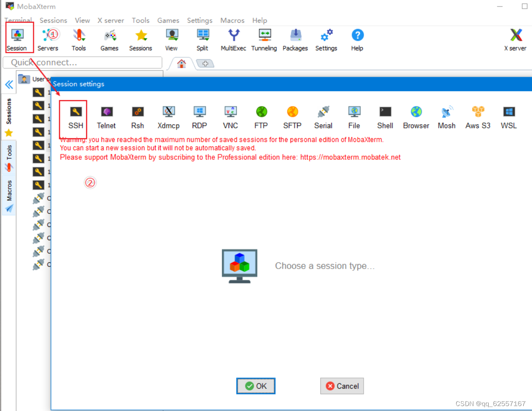Open the Sessions menu
The width and height of the screenshot is (532, 411).
pos(53,20)
